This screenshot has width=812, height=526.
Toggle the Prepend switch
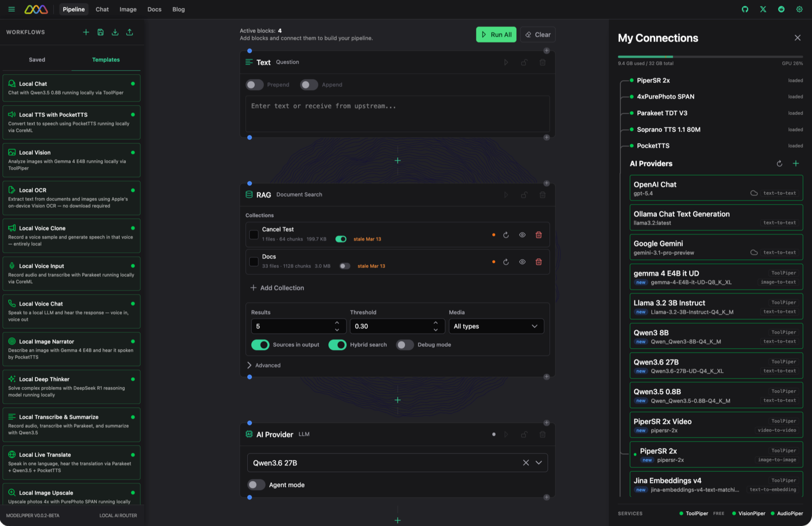[x=254, y=84]
